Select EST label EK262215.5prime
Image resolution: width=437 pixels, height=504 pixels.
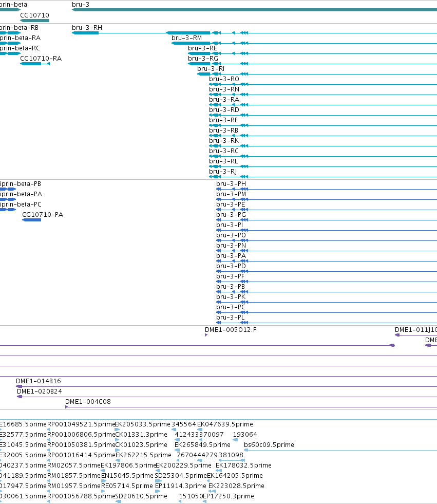143,455
